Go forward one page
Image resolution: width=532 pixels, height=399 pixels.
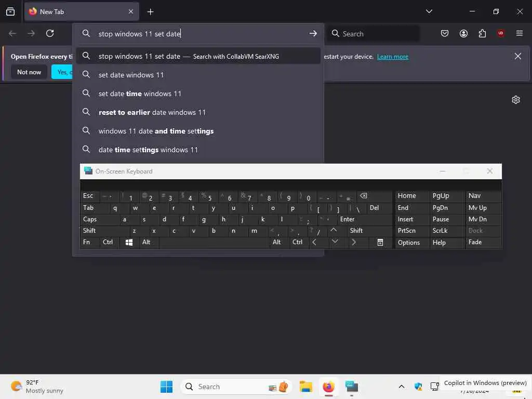pyautogui.click(x=31, y=33)
